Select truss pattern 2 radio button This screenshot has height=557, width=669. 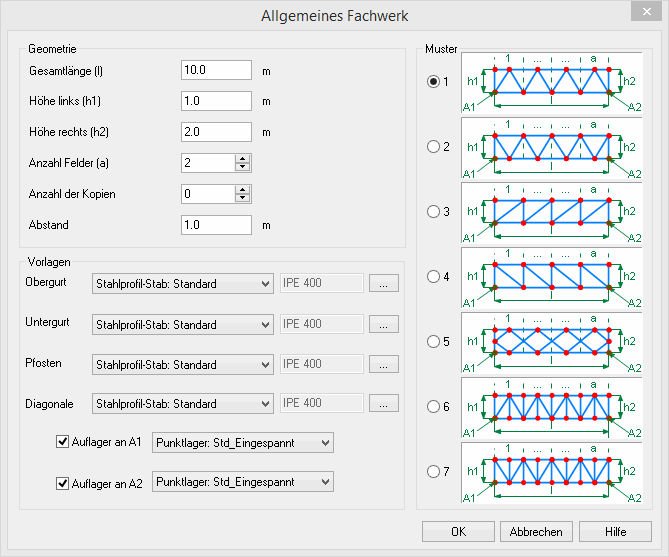433,146
